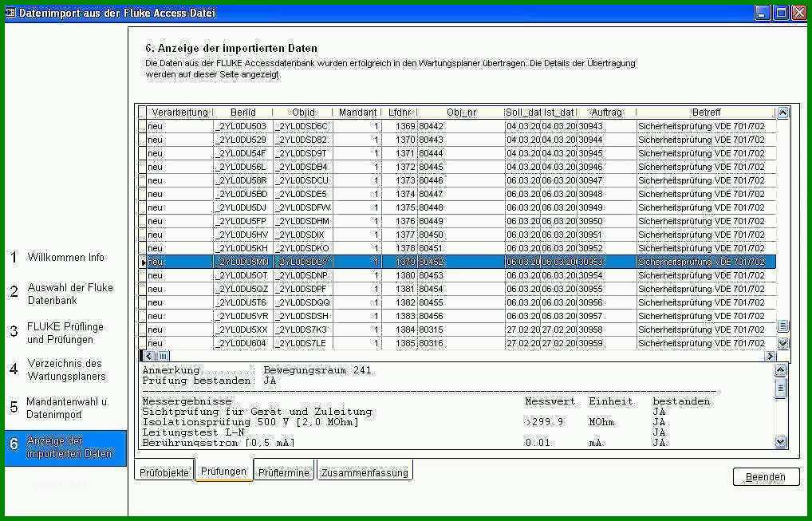Image resolution: width=812 pixels, height=521 pixels.
Task: Click Auftrag cell 30947
Action: click(606, 181)
